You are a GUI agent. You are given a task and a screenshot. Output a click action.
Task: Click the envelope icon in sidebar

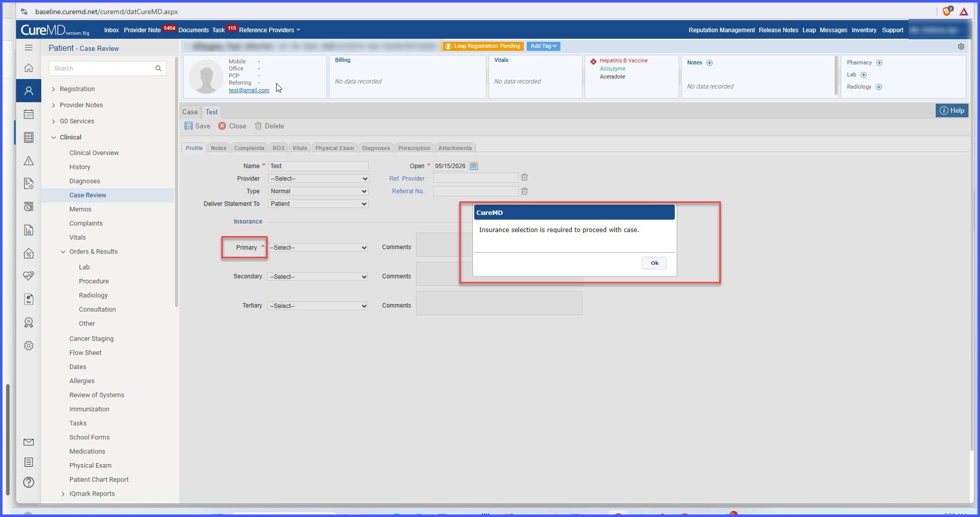29,442
